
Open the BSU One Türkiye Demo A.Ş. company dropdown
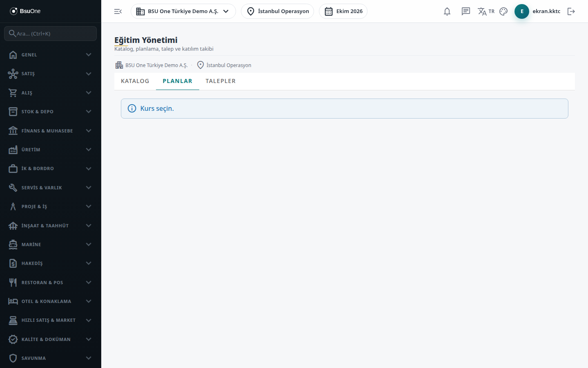(x=183, y=11)
